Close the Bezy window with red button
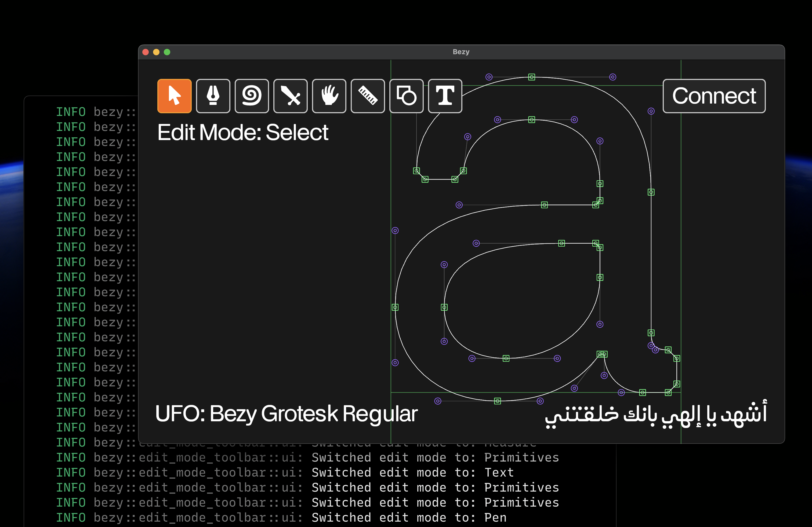 (145, 52)
